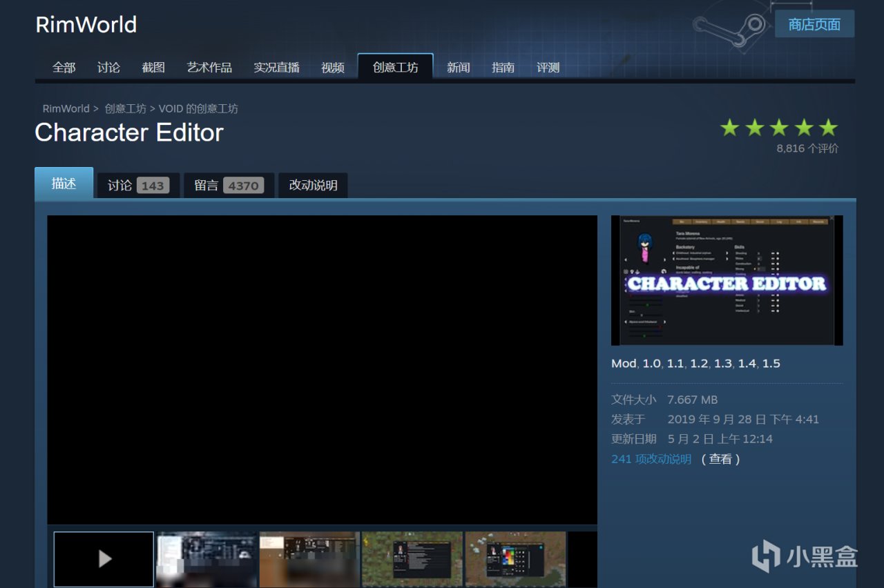Go to the 指南 guides tab
884x588 pixels.
(503, 68)
